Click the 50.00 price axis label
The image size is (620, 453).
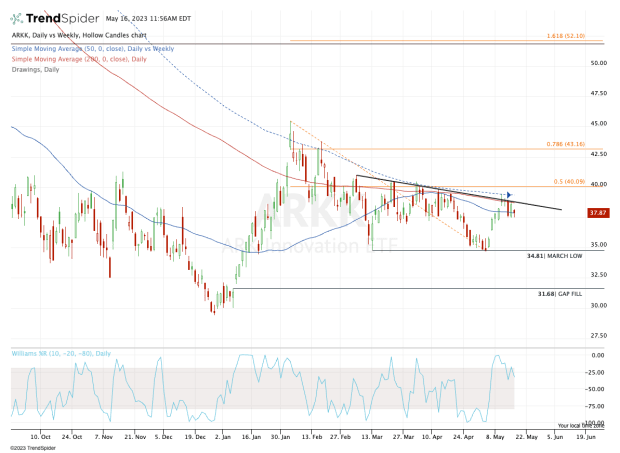pyautogui.click(x=599, y=63)
